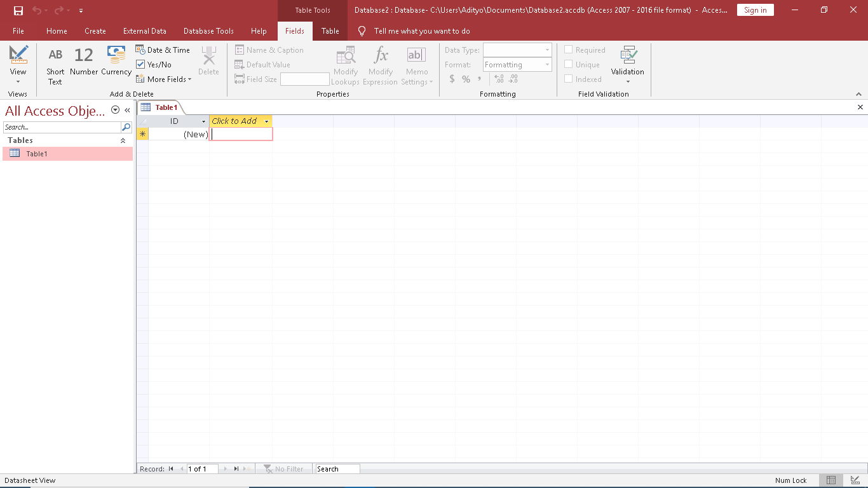Add a Short Text field

click(x=55, y=65)
